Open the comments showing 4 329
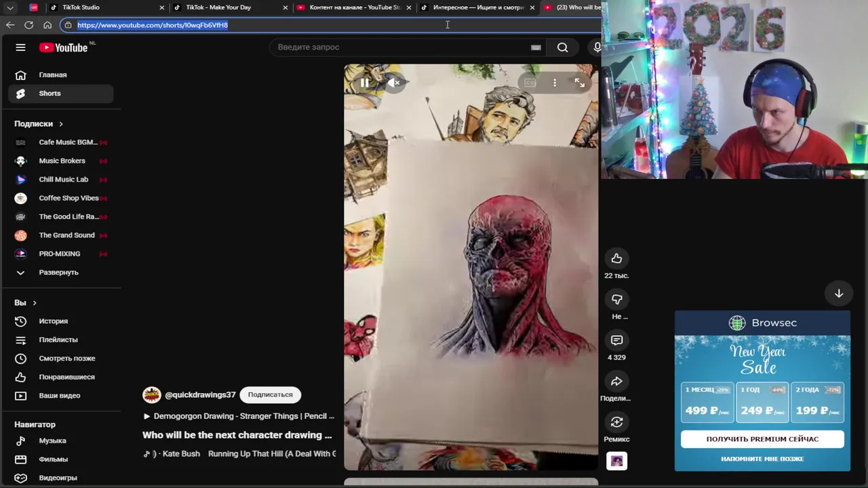 tap(616, 340)
